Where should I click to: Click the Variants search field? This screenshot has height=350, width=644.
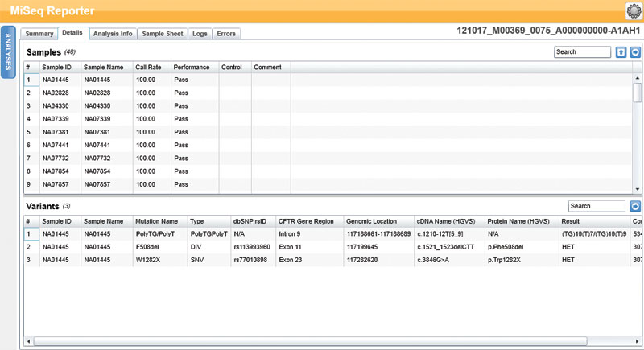597,206
